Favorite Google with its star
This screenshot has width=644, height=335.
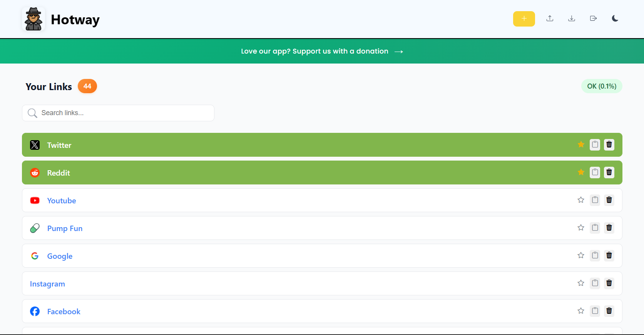[x=581, y=255]
